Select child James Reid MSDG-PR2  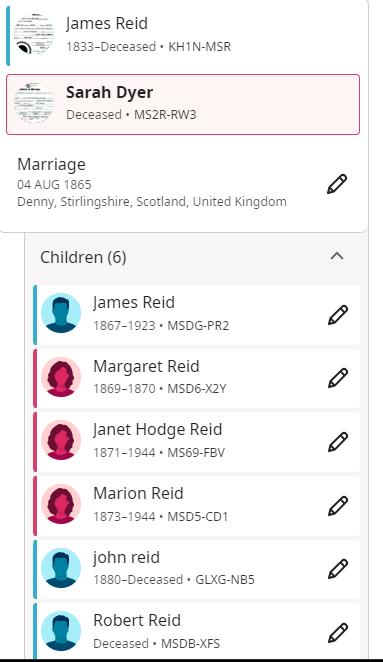(134, 302)
